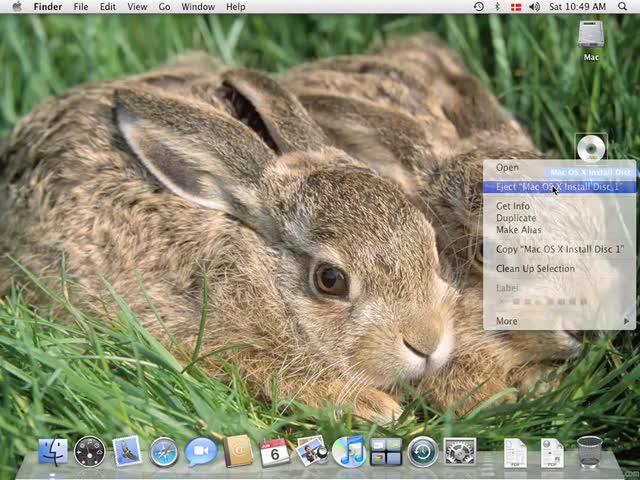Open Address Book in the Dock
This screenshot has height=480, width=640.
coord(238,452)
